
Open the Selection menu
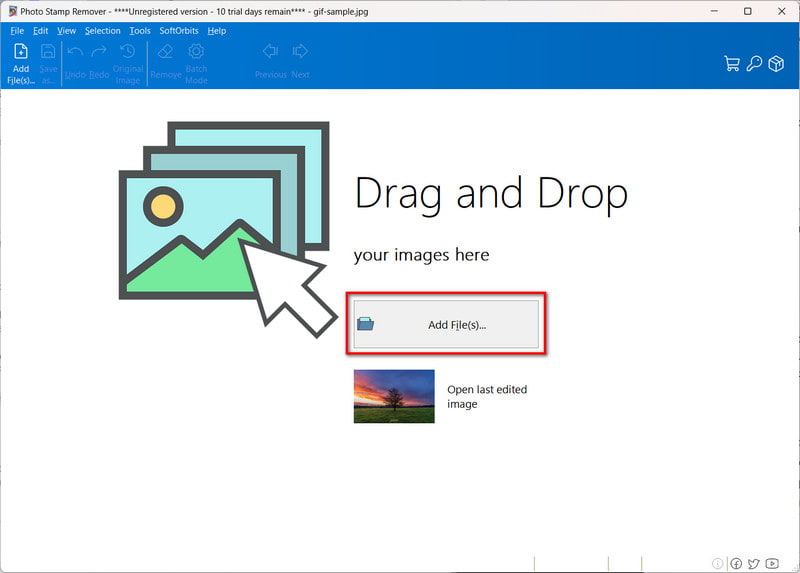pos(103,31)
